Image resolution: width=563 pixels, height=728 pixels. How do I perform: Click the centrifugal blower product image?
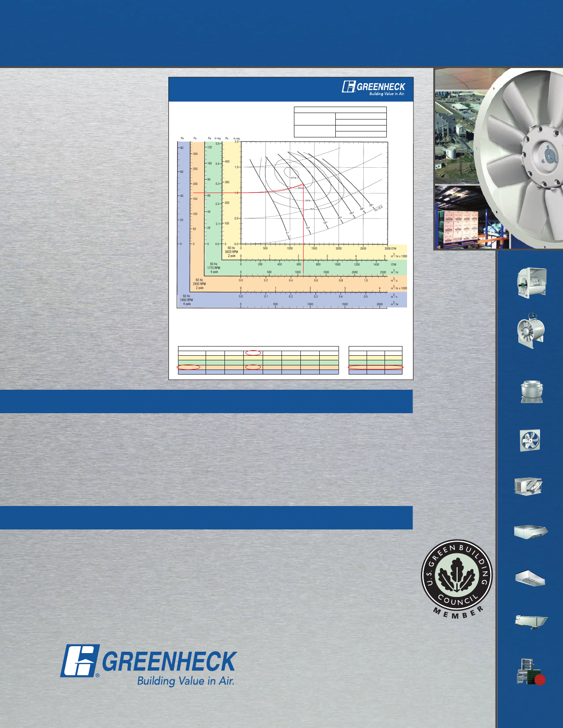coord(532,283)
